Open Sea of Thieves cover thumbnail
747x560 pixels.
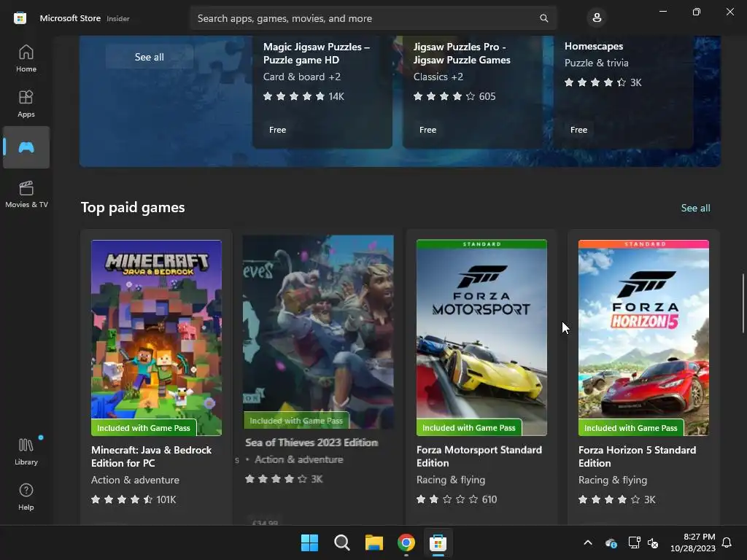click(x=318, y=332)
